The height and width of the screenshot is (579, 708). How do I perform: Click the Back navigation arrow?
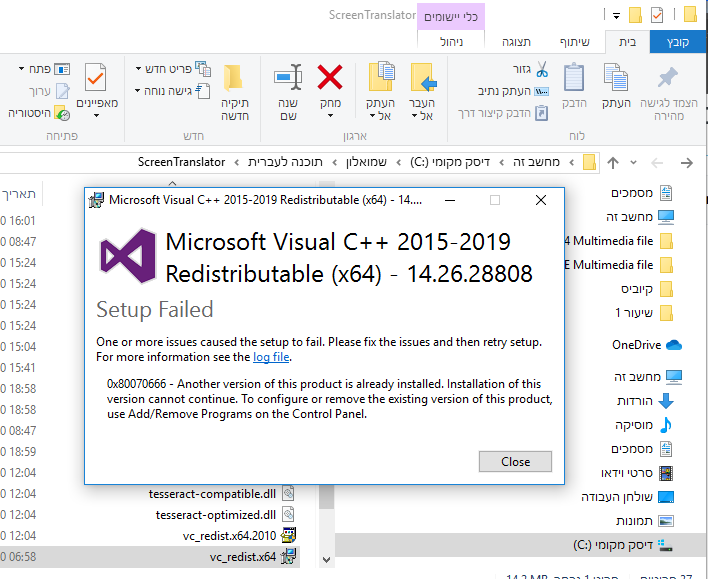657,163
